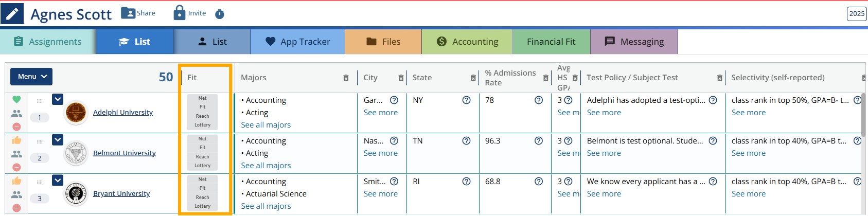Open the App Tracker tab

(298, 42)
